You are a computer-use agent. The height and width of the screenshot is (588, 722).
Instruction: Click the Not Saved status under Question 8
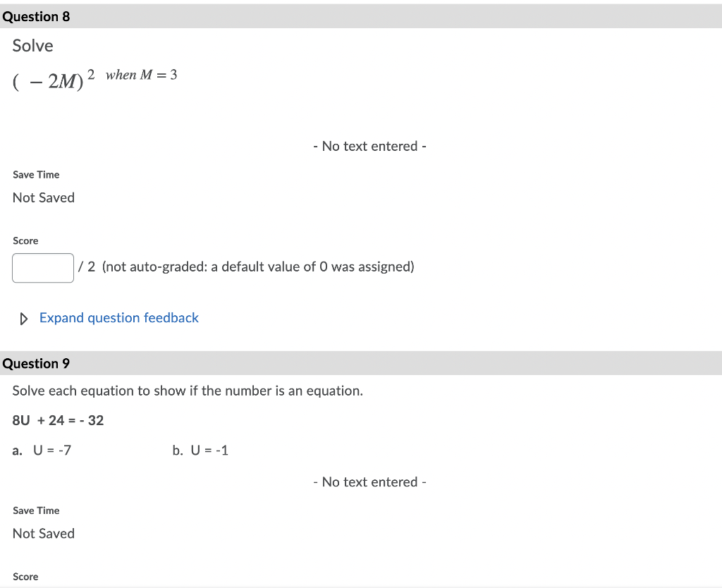click(43, 197)
